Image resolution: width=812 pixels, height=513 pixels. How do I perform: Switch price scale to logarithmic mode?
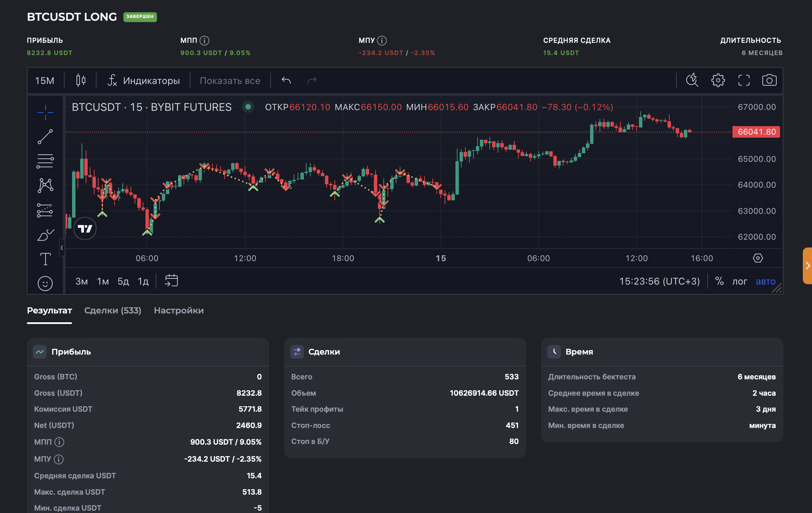[x=741, y=281]
